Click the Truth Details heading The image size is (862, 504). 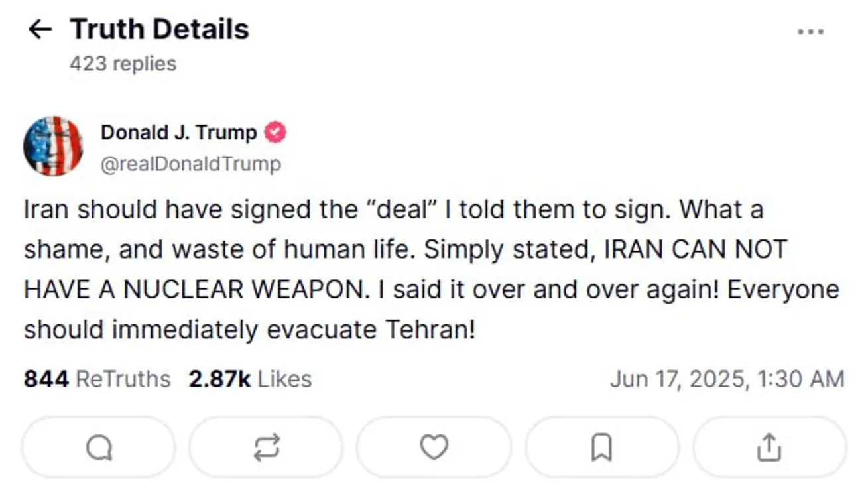tap(159, 29)
